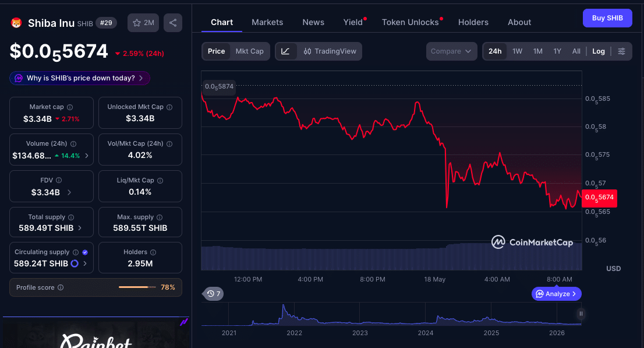Screen dimensions: 644x348
Task: Click the Volume (24h) info icon
Action: (x=73, y=144)
